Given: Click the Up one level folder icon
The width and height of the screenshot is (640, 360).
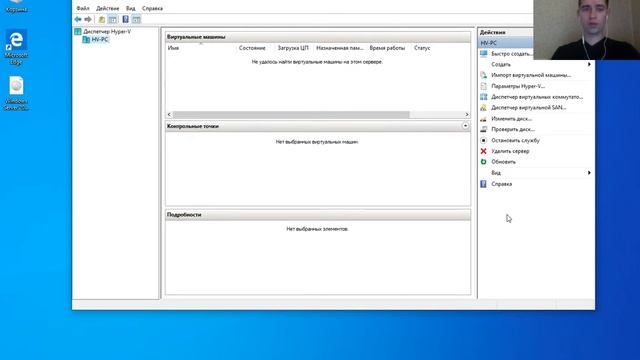Looking at the screenshot, I should click(x=102, y=19).
